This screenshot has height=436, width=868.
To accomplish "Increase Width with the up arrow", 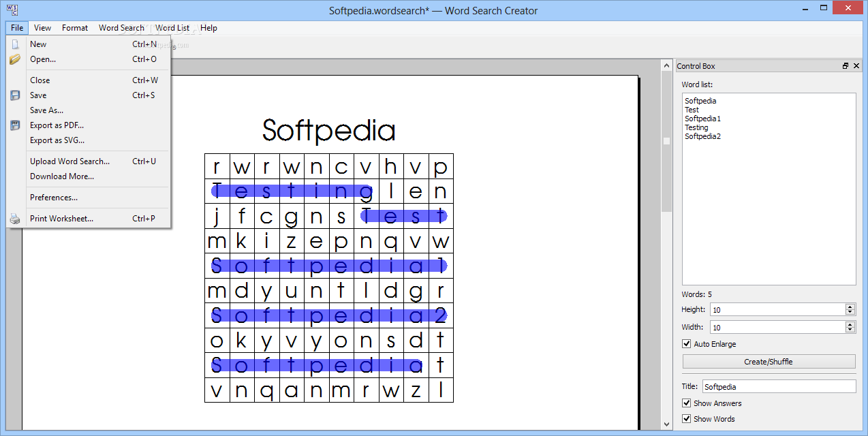I will pos(850,324).
